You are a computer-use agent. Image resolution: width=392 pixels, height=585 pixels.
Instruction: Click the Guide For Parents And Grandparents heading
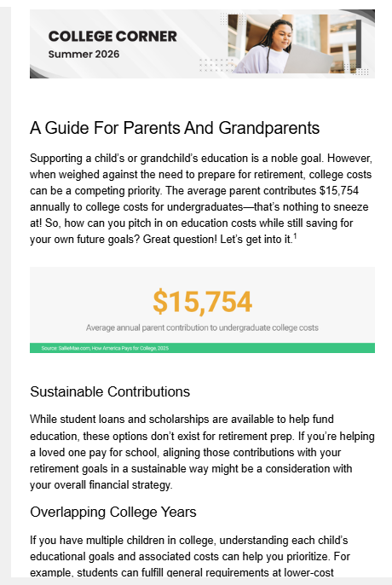175,128
